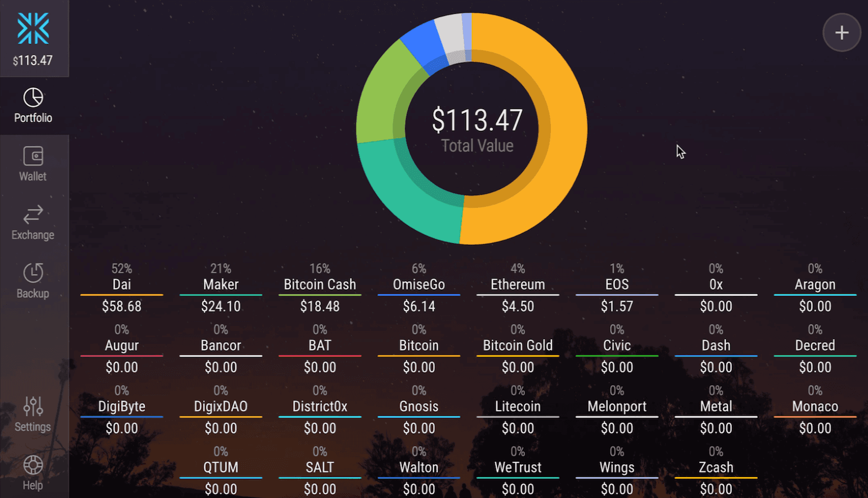Viewport: 868px width, 498px height.
Task: Select the Augur asset entry
Action: point(122,349)
